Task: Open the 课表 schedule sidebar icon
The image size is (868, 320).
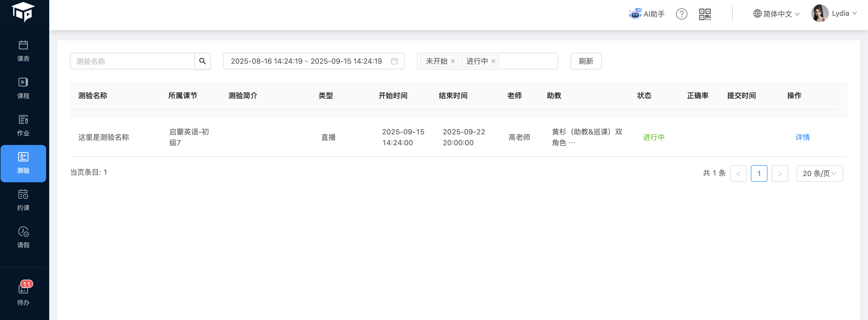Action: [x=23, y=51]
